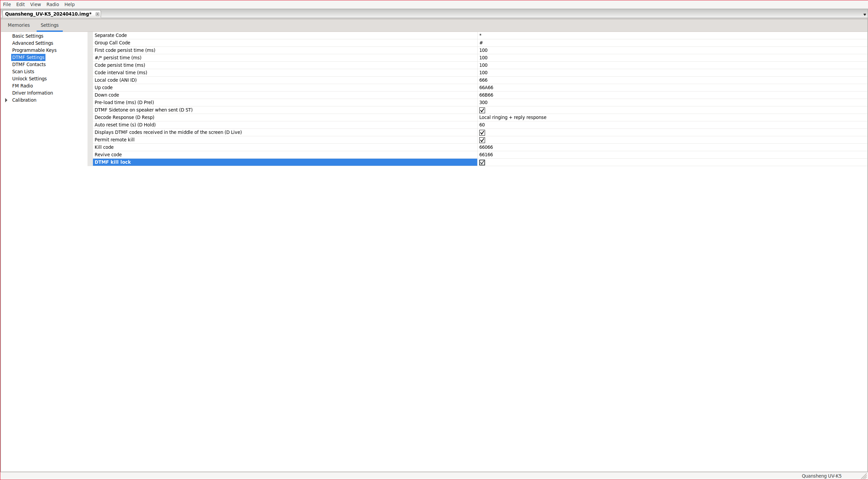
Task: Open the File menu
Action: (x=7, y=4)
